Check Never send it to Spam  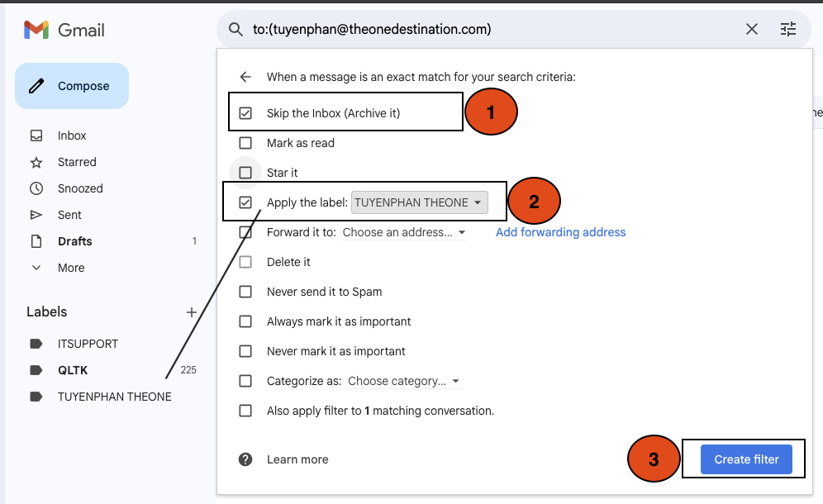(x=245, y=292)
